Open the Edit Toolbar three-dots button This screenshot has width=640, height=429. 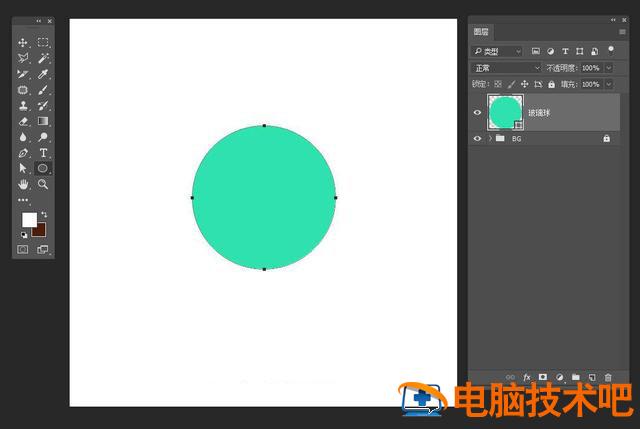(23, 200)
